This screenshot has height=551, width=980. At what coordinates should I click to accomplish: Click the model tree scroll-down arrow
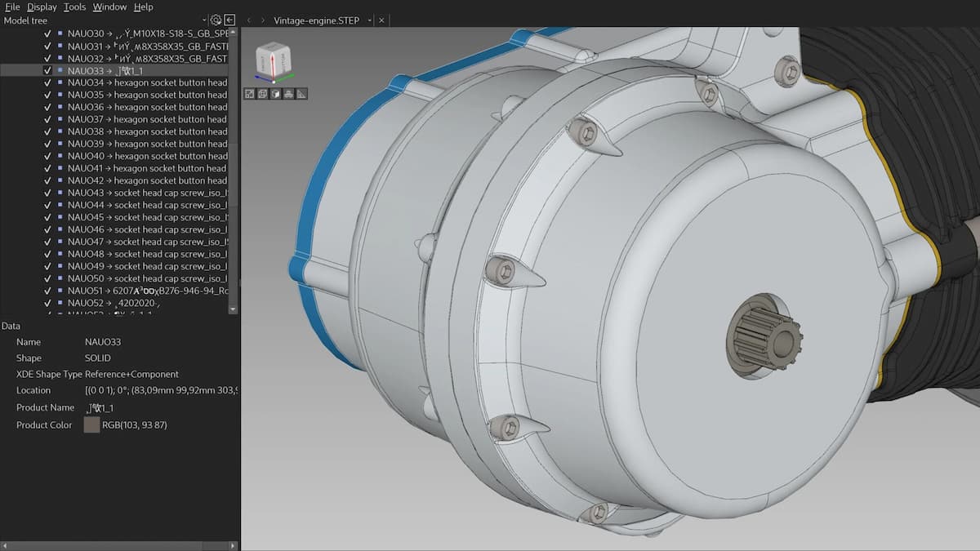click(233, 309)
